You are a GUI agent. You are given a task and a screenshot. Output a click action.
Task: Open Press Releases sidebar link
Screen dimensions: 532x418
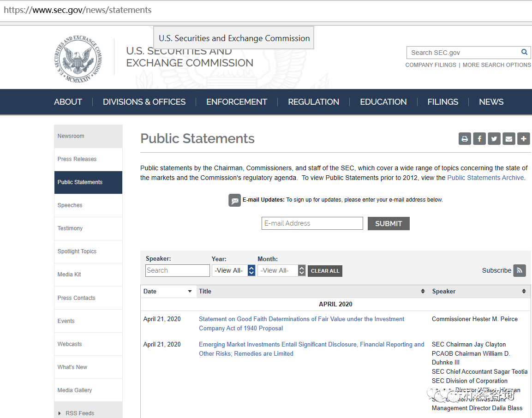click(88, 159)
